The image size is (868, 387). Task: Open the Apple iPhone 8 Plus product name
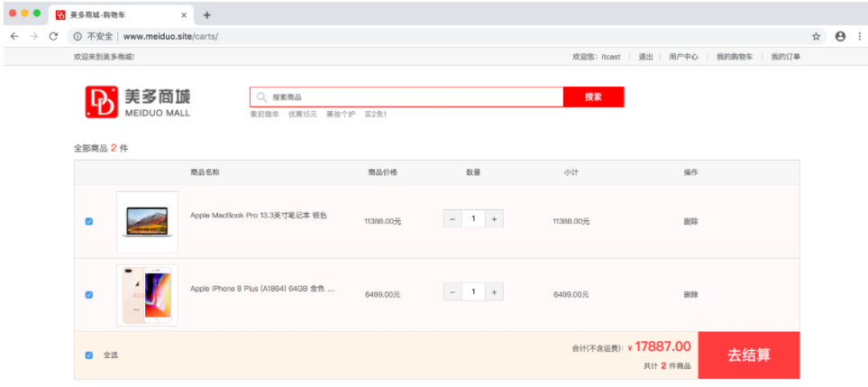coord(261,289)
